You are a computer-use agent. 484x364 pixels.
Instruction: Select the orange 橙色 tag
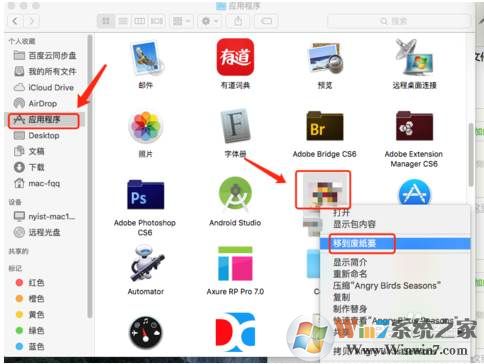(x=30, y=299)
